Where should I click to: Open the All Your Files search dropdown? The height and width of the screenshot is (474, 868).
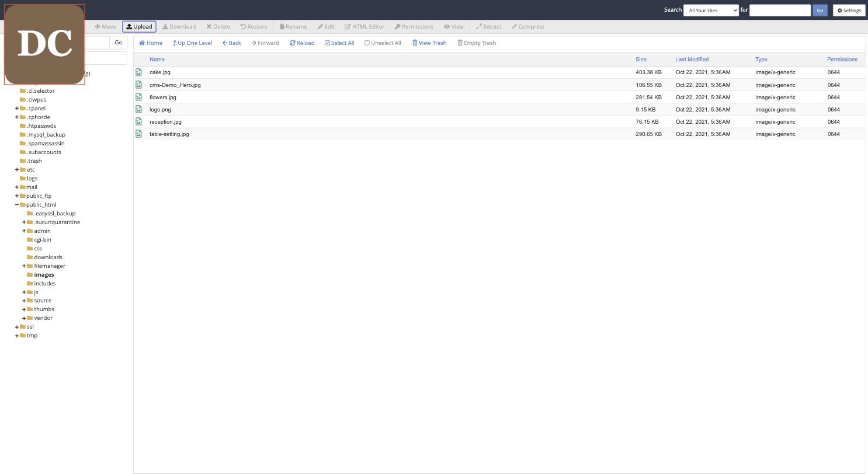[711, 10]
